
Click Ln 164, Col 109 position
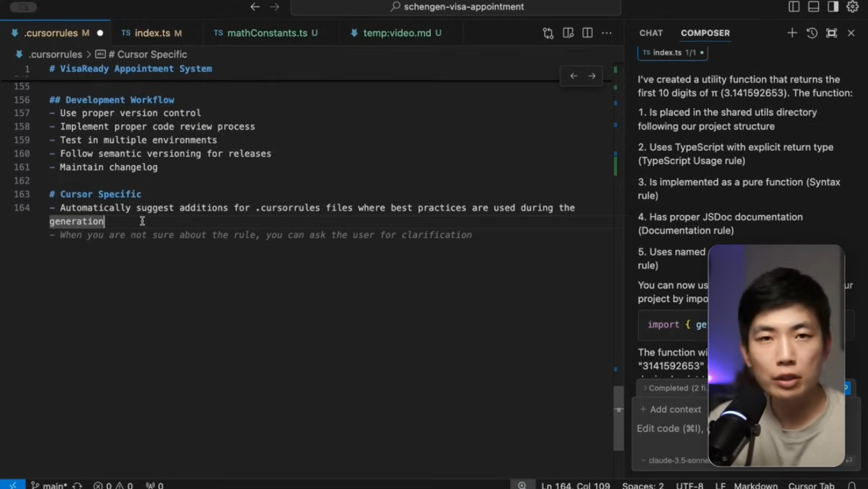pos(575,485)
